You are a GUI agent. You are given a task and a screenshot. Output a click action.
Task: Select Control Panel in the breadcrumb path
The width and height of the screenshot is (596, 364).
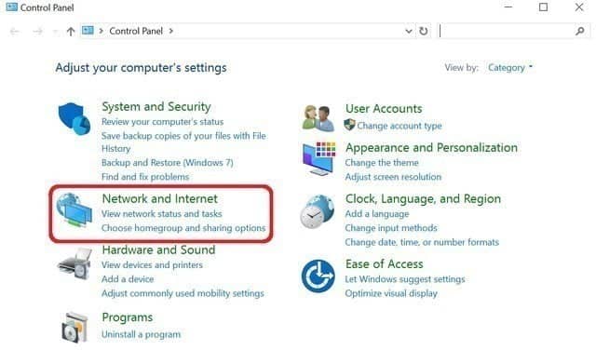[x=136, y=31]
